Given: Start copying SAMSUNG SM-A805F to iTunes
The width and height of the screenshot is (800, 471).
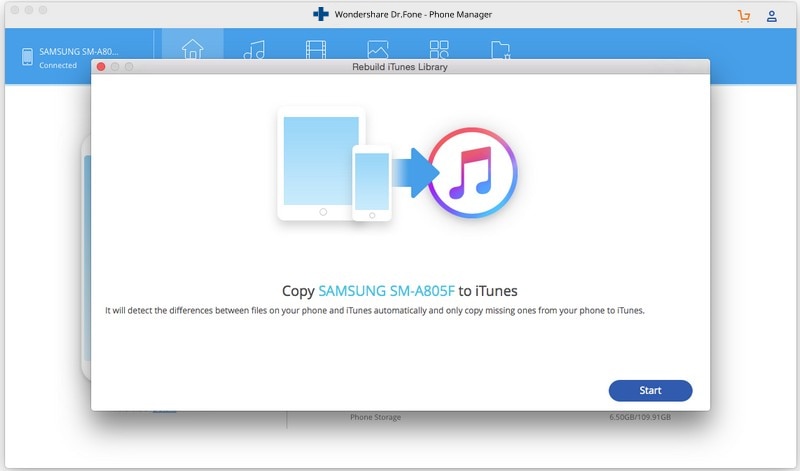Looking at the screenshot, I should click(650, 390).
